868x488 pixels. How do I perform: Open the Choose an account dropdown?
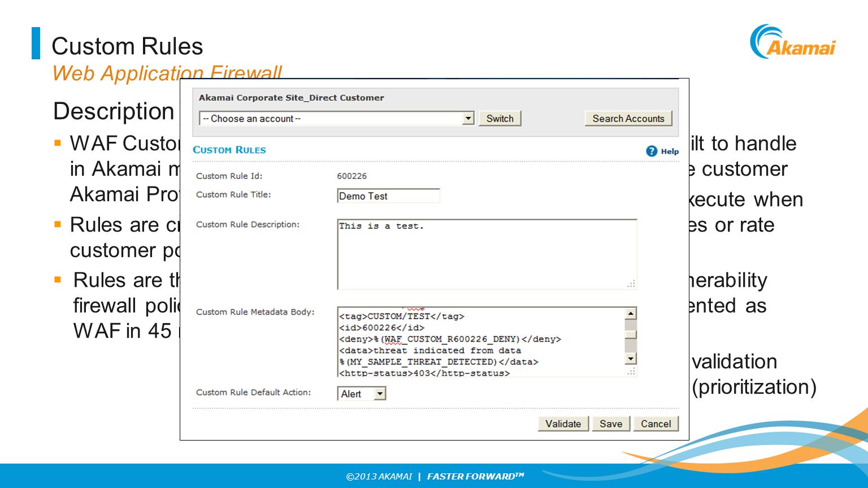[336, 119]
